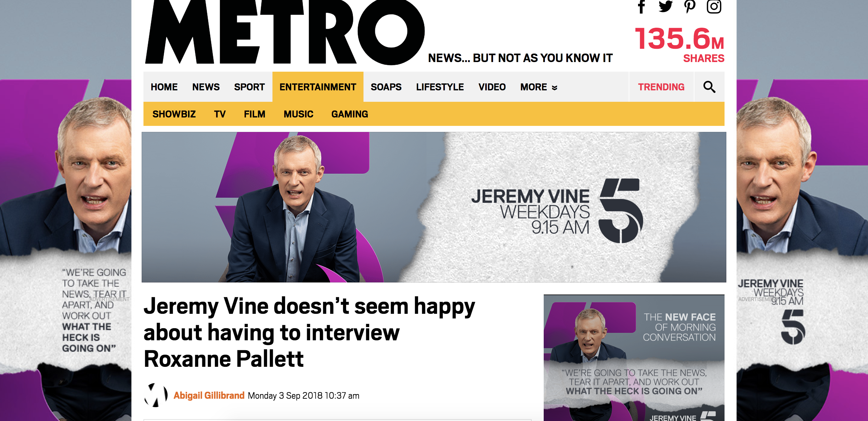Click the 135.6M shares counter

[x=680, y=45]
